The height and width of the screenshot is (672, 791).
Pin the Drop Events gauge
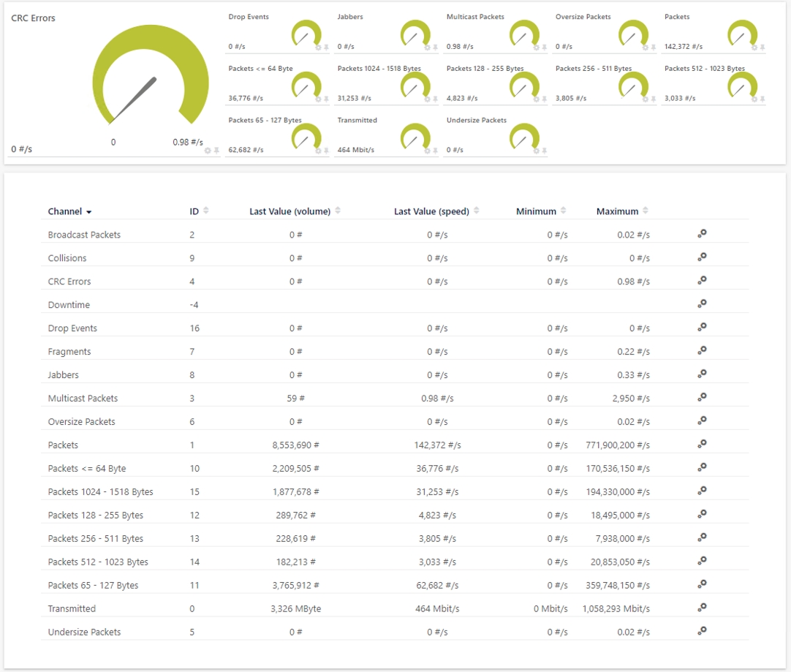326,48
